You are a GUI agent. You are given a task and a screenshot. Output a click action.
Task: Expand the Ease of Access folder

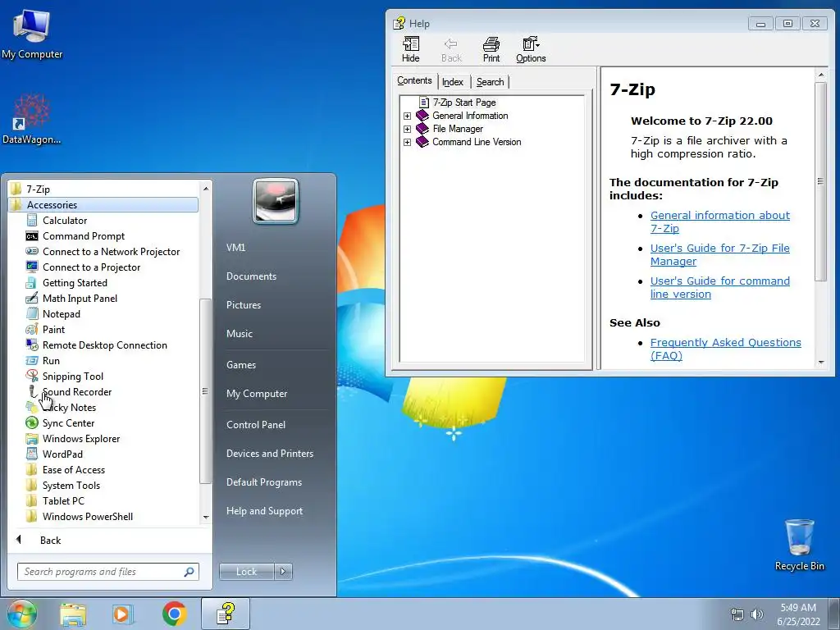(x=73, y=469)
